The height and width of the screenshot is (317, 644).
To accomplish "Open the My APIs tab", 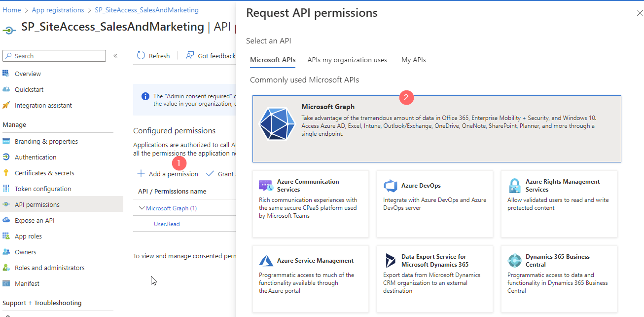I will pyautogui.click(x=413, y=60).
